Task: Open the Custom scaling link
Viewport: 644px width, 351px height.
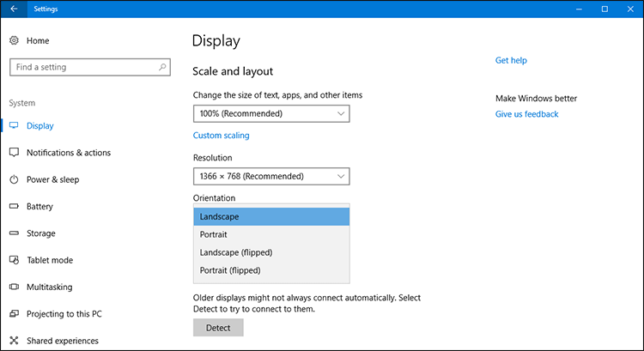Action: click(221, 136)
